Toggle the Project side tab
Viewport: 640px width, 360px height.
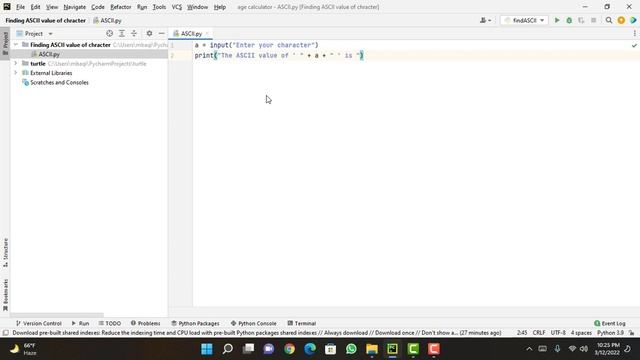(x=5, y=43)
